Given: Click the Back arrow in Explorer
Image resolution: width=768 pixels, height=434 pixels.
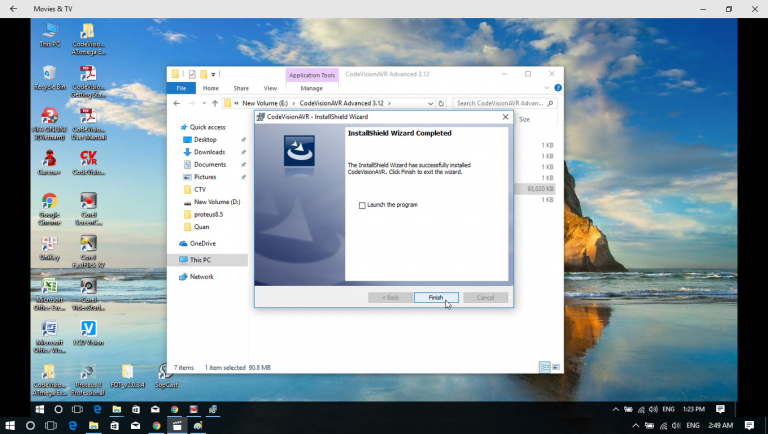Looking at the screenshot, I should coord(177,103).
